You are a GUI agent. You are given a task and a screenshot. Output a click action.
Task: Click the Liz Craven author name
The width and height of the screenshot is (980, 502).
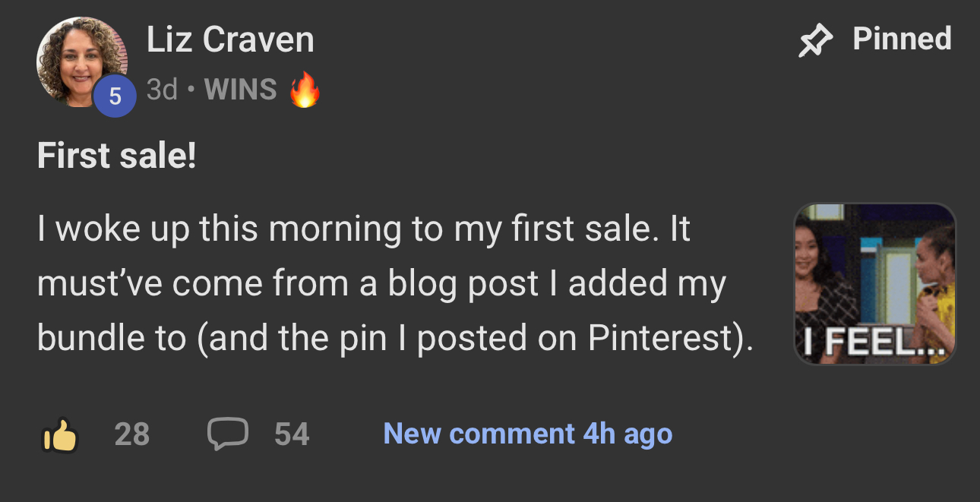point(230,39)
